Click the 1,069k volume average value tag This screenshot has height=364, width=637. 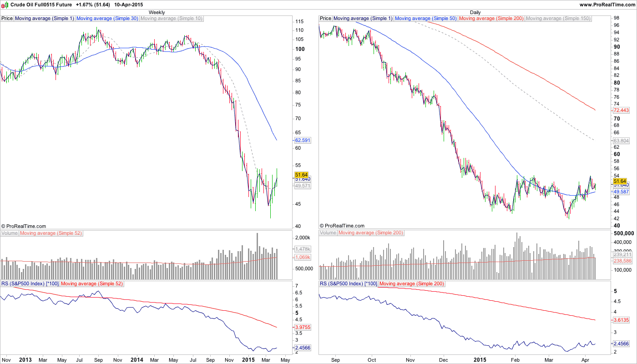[x=303, y=257]
